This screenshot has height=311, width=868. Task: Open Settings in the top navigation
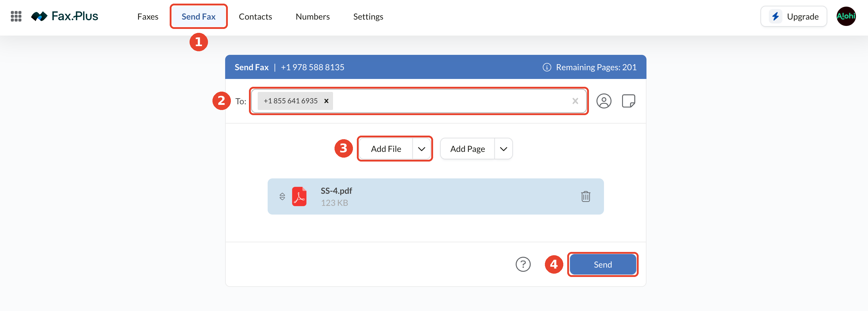(368, 17)
